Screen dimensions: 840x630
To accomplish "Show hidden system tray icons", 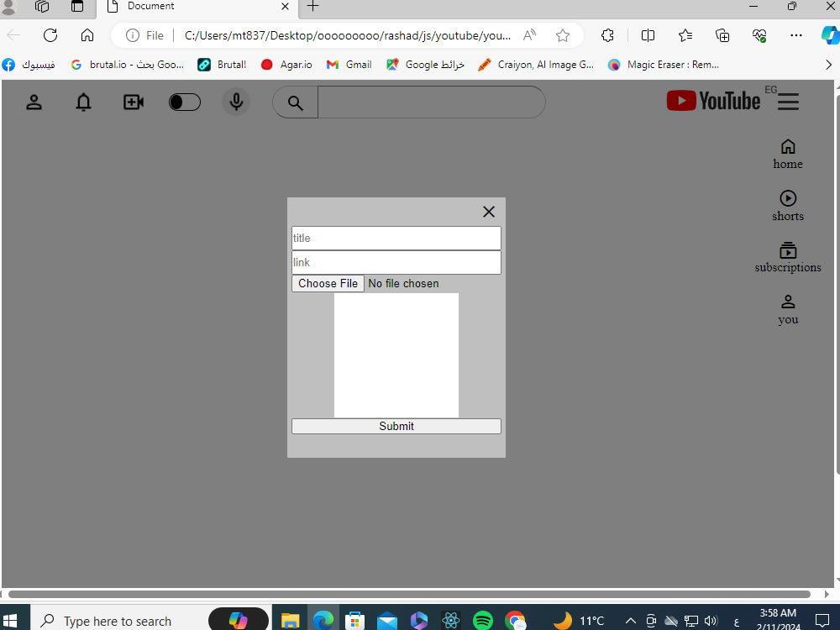I will pos(631,621).
